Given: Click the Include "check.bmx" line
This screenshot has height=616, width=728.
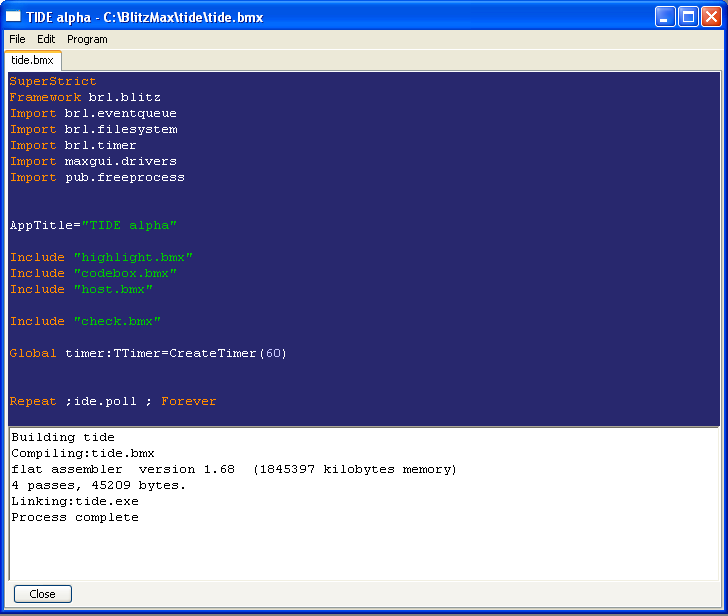Looking at the screenshot, I should [x=85, y=322].
